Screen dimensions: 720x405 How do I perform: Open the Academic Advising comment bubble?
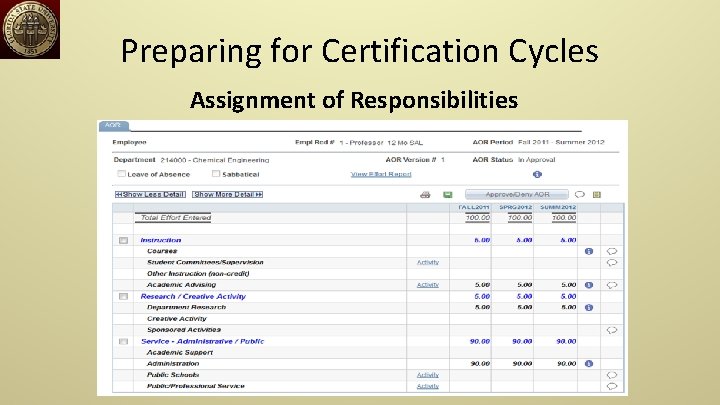point(612,285)
